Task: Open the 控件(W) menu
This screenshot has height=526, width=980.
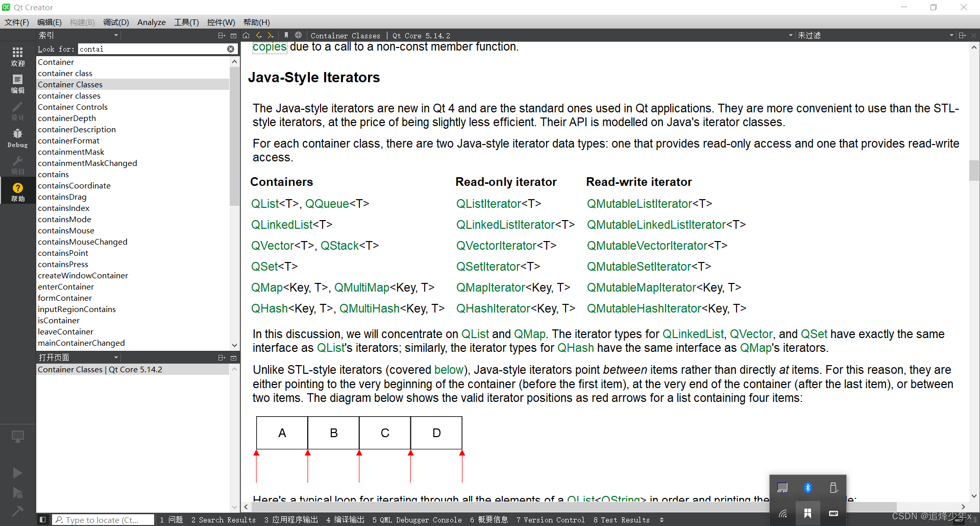Action: pyautogui.click(x=221, y=22)
